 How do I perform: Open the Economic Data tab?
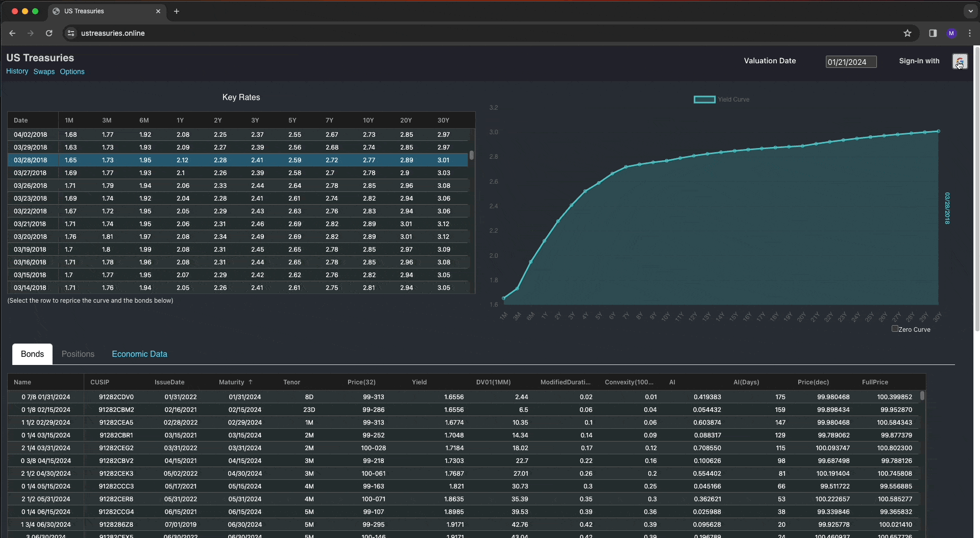pyautogui.click(x=139, y=354)
